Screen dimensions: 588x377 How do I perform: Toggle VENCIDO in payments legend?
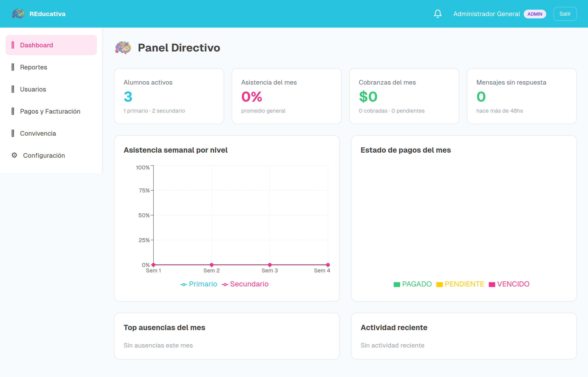coord(509,284)
